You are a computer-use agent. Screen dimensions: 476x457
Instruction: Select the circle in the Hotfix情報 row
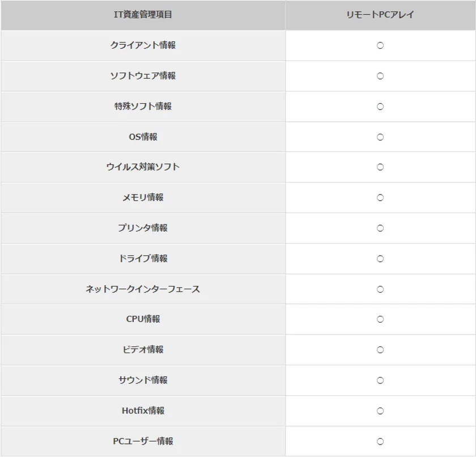380,411
